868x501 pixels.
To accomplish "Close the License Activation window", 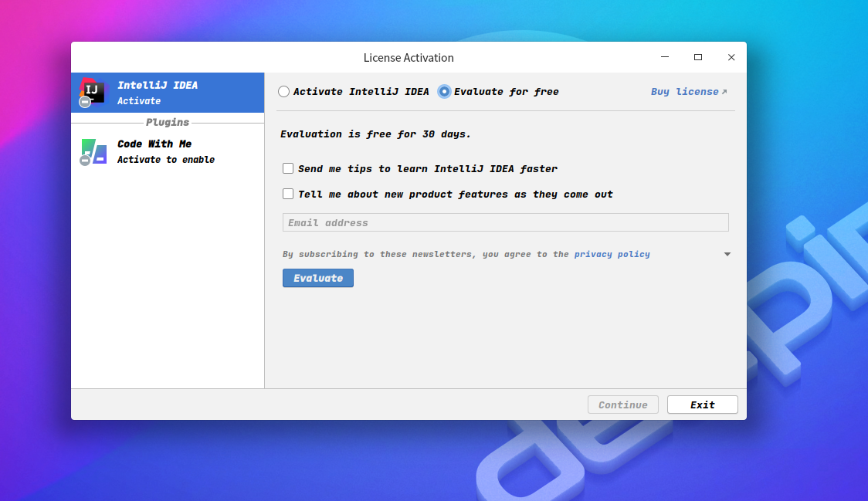I will 731,57.
